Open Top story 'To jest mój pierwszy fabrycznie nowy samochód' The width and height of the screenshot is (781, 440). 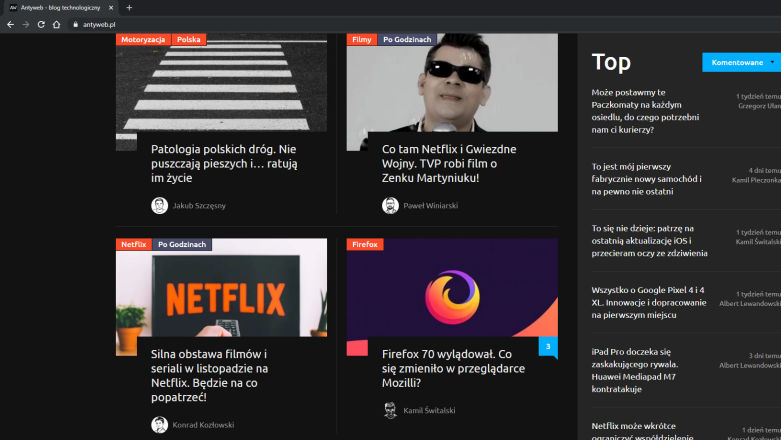(x=647, y=179)
